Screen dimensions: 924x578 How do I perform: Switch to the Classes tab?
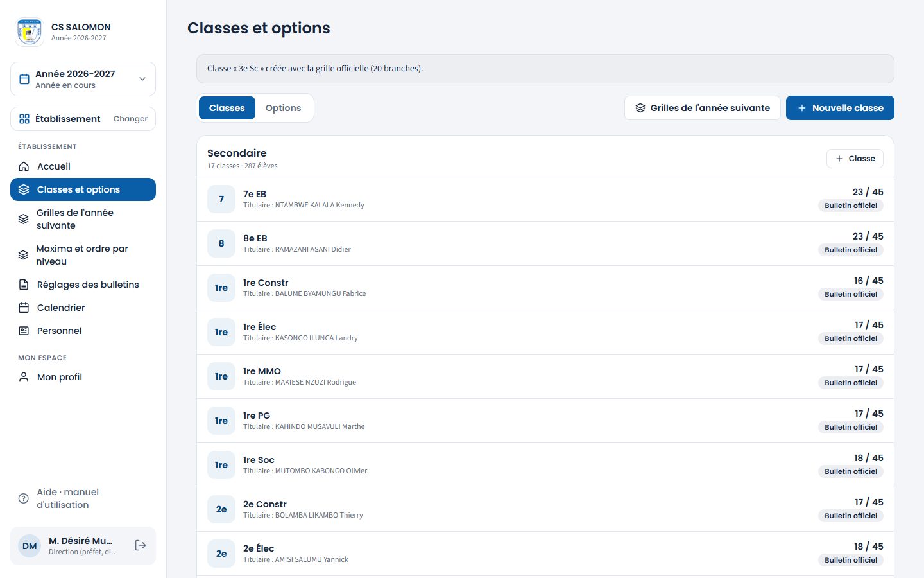[x=227, y=108]
